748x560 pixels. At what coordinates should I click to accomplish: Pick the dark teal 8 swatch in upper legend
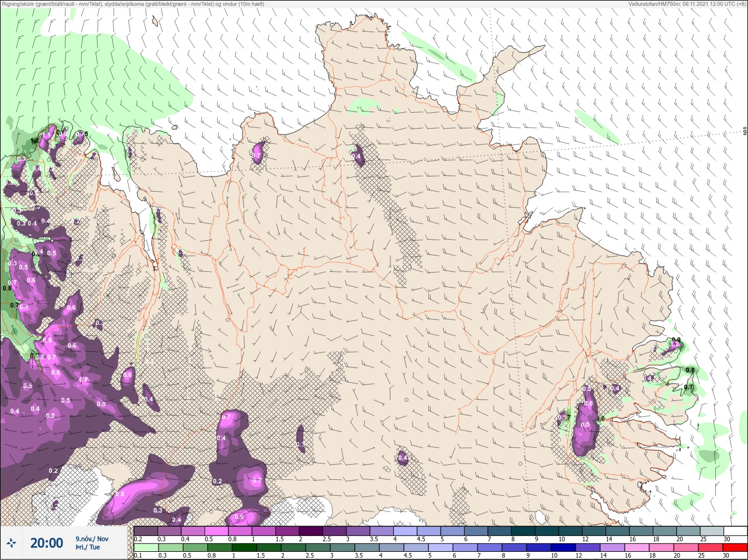523,531
